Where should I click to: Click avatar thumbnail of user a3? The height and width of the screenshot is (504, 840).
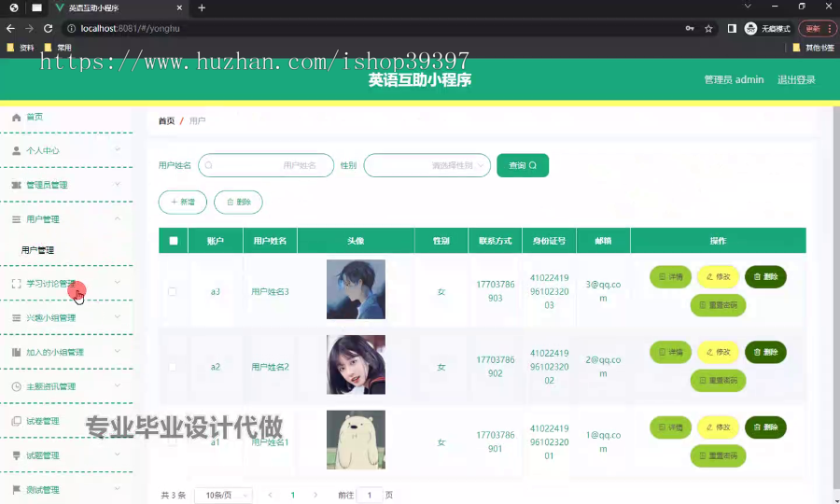point(356,289)
